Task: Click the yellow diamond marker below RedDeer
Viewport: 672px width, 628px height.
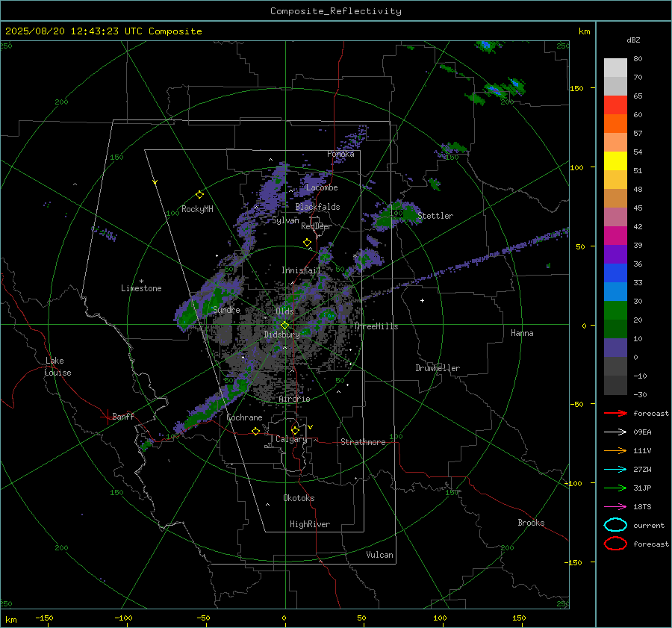Action: [x=307, y=243]
